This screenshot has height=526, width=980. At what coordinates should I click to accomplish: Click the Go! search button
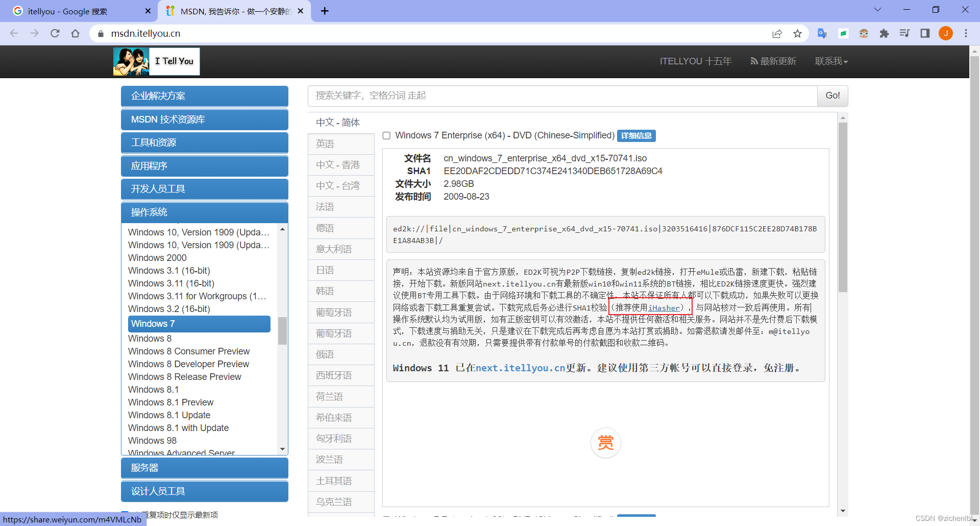pos(832,96)
